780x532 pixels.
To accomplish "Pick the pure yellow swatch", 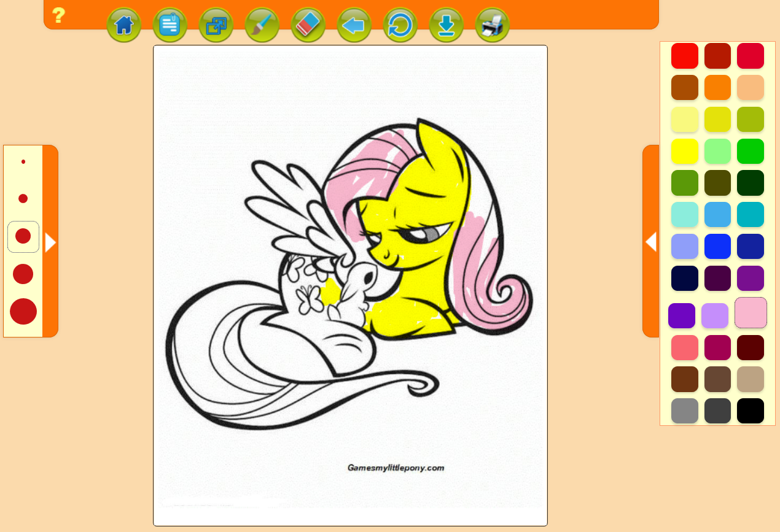I will [685, 151].
